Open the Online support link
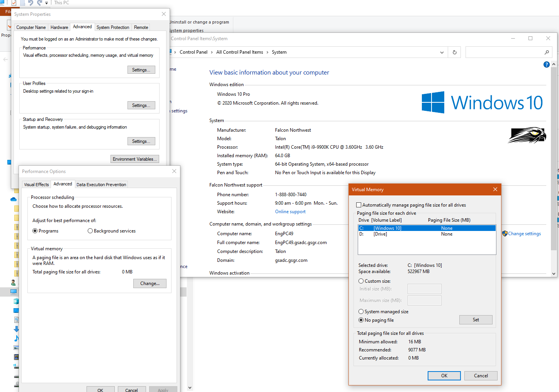 (x=290, y=212)
